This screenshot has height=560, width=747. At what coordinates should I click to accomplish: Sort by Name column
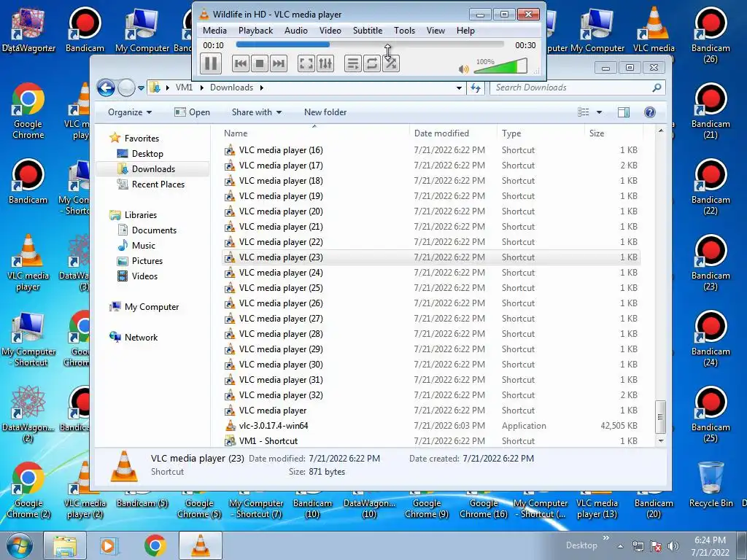314,133
